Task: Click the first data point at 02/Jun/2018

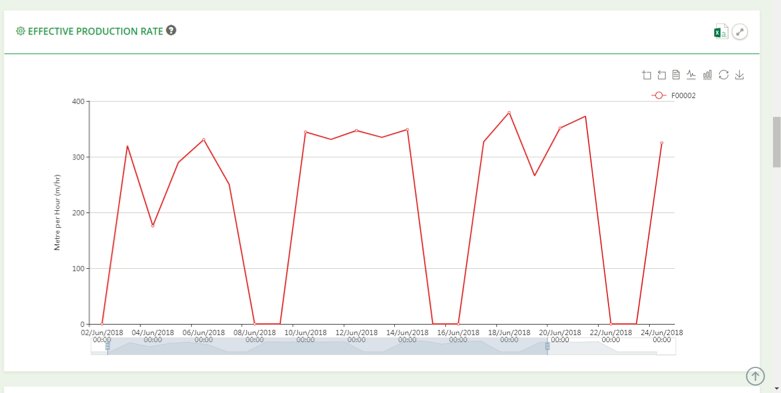Action: pyautogui.click(x=102, y=324)
